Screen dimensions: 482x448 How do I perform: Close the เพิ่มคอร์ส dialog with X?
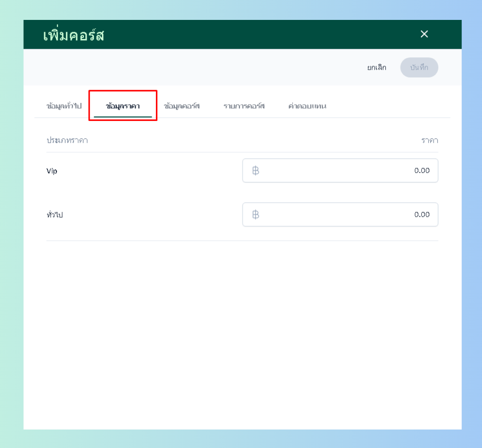tap(424, 34)
